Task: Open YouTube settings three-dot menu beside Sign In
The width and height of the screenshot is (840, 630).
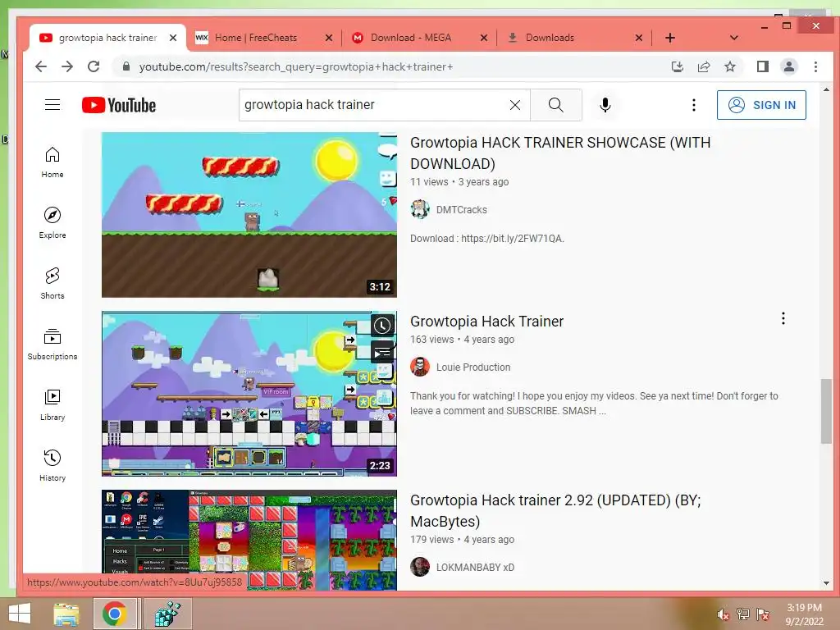Action: 694,105
